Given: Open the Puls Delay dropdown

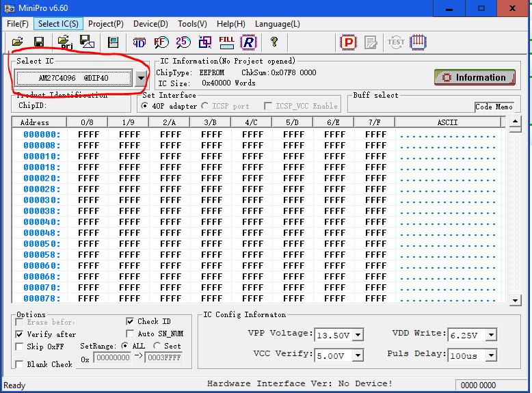Looking at the screenshot, I should [x=491, y=355].
